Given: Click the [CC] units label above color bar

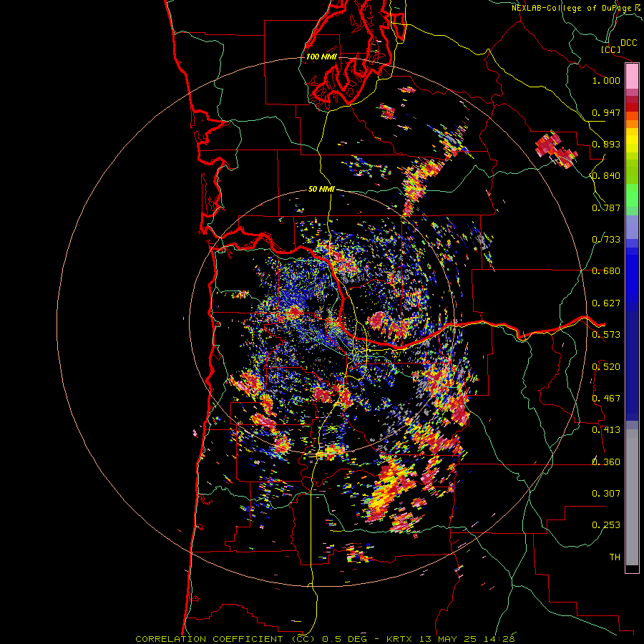Looking at the screenshot, I should [610, 49].
